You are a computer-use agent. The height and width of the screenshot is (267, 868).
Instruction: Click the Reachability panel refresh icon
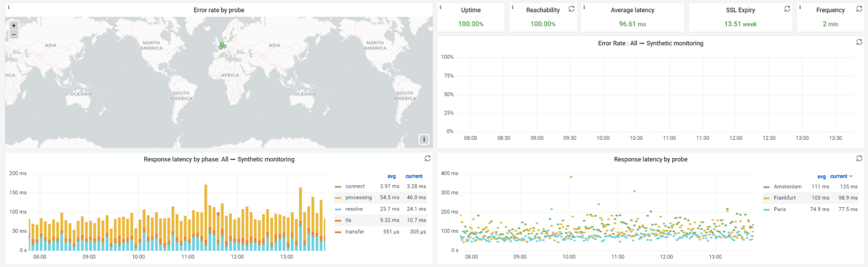(571, 9)
